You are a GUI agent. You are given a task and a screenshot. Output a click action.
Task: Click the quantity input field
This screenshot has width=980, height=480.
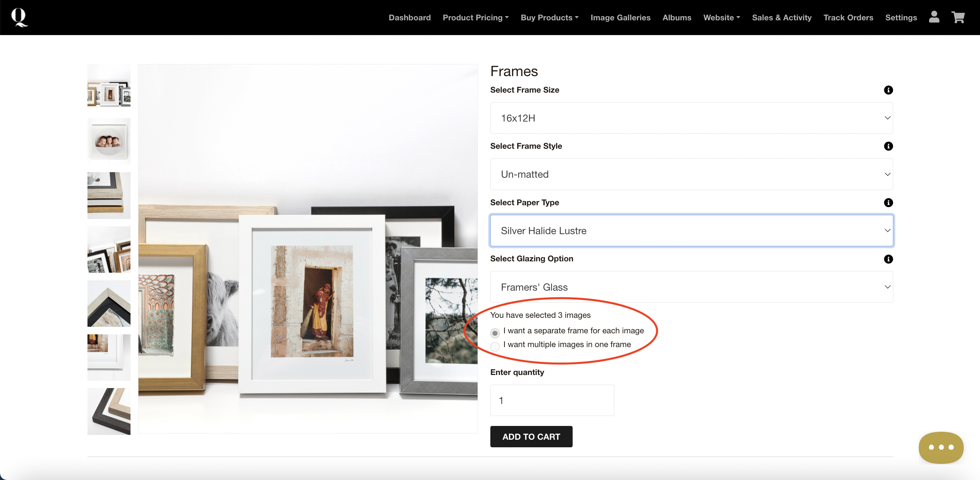click(x=552, y=400)
